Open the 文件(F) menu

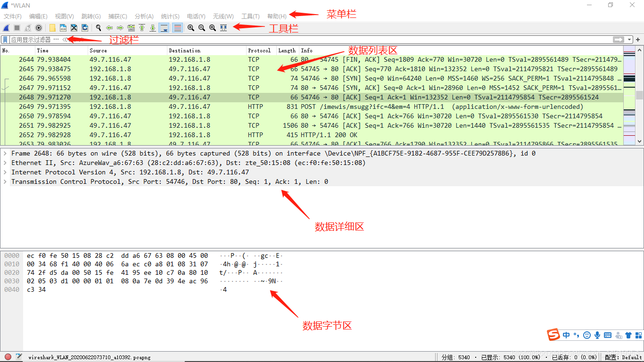13,16
